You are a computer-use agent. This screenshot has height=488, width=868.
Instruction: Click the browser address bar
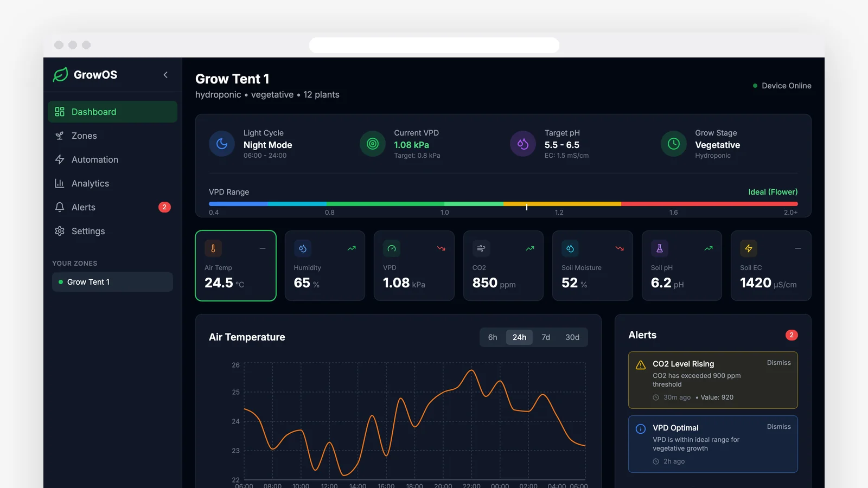pos(434,45)
